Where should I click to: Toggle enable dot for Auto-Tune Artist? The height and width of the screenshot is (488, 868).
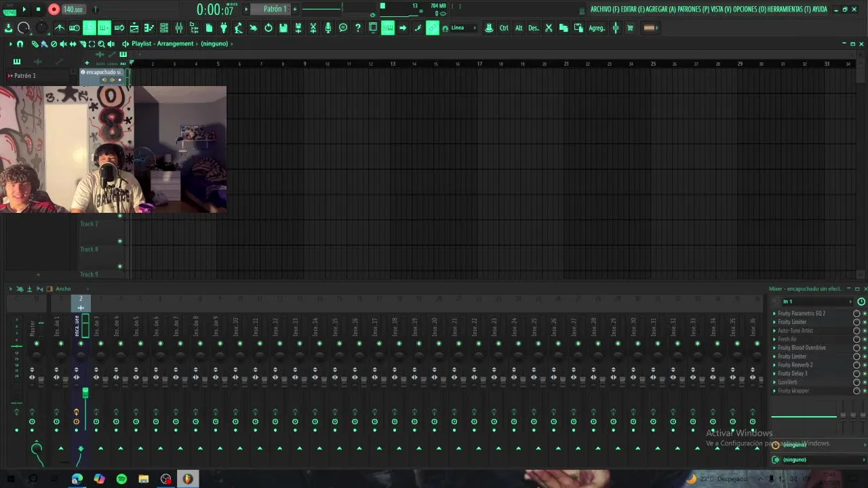pos(865,331)
